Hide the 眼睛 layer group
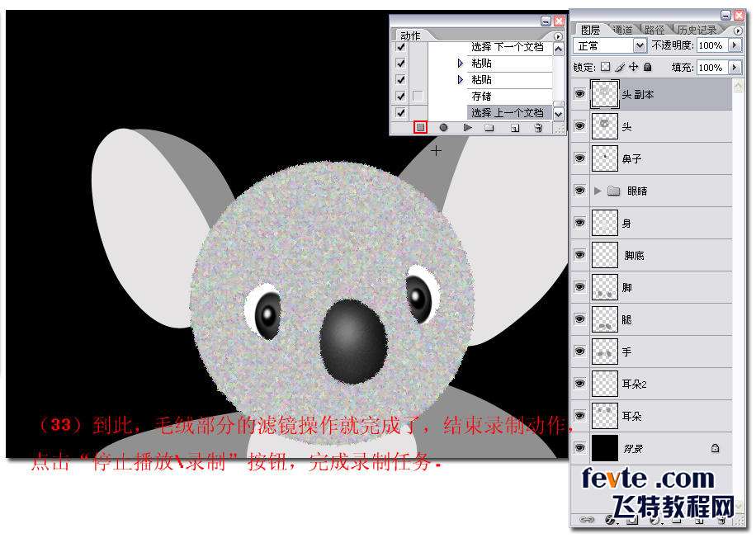 point(580,191)
